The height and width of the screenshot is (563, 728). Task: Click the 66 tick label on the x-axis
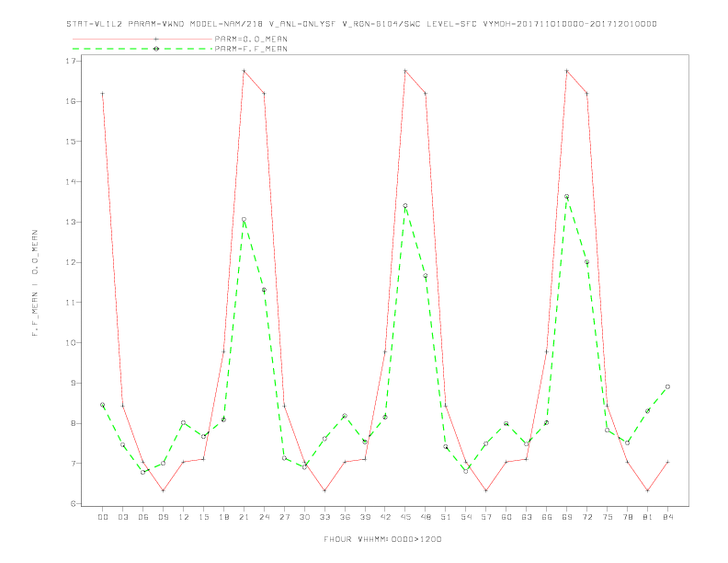click(x=547, y=517)
